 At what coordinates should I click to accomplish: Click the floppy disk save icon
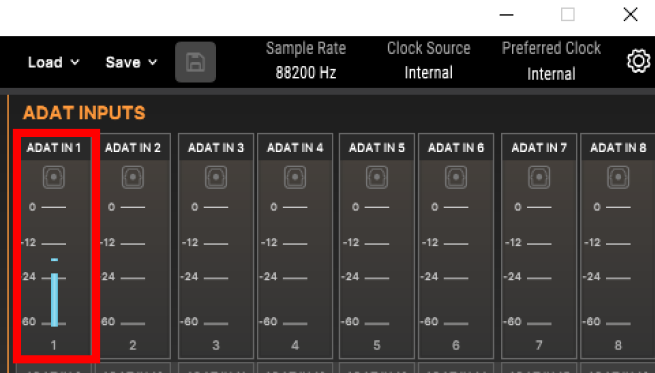195,62
